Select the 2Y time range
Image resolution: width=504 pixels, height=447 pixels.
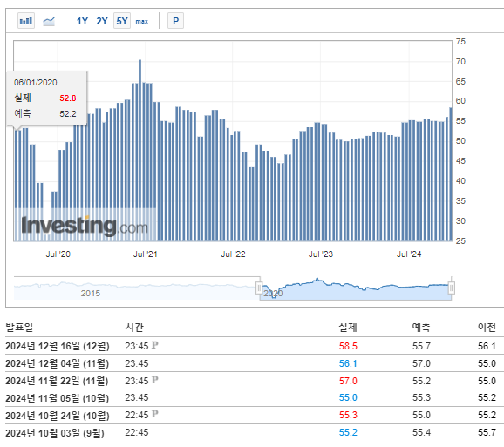(x=102, y=21)
